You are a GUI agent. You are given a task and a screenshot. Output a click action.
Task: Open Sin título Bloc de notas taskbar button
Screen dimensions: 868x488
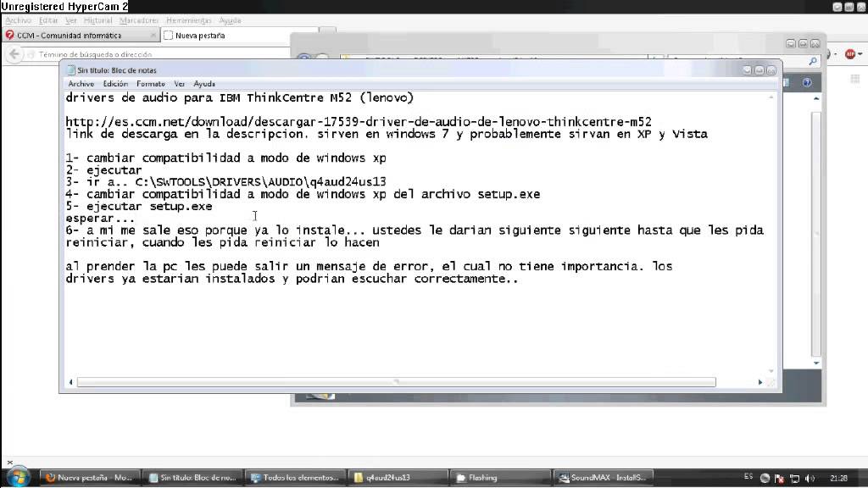point(192,478)
